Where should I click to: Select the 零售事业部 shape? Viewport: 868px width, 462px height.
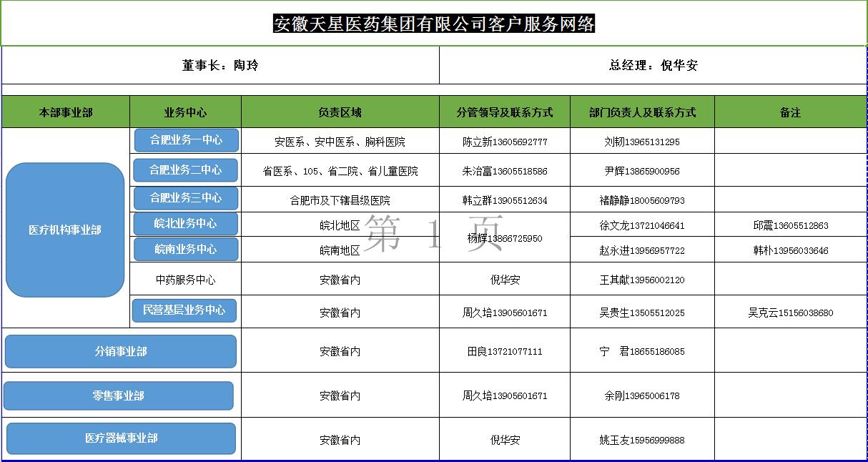[x=119, y=395]
